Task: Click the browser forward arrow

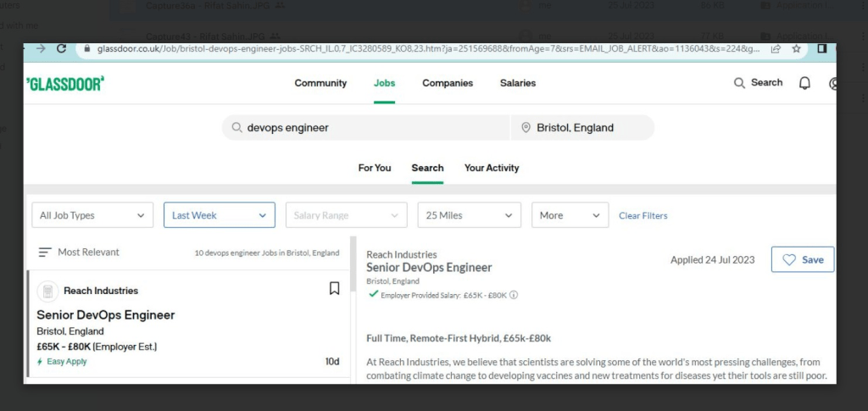Action: click(x=41, y=48)
